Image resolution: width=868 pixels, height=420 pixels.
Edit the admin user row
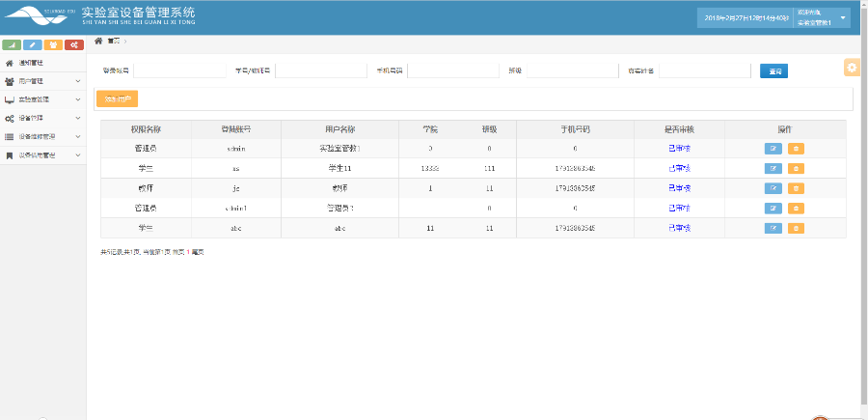pyautogui.click(x=773, y=149)
